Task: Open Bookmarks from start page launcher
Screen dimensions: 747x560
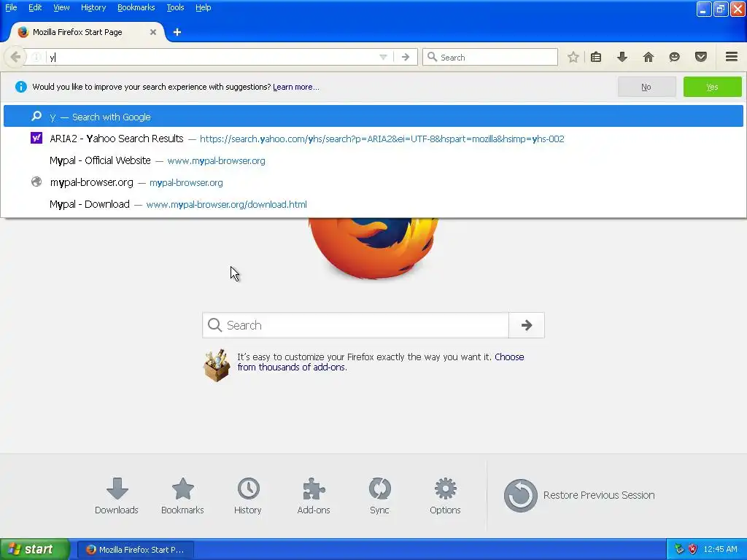Action: pyautogui.click(x=182, y=496)
